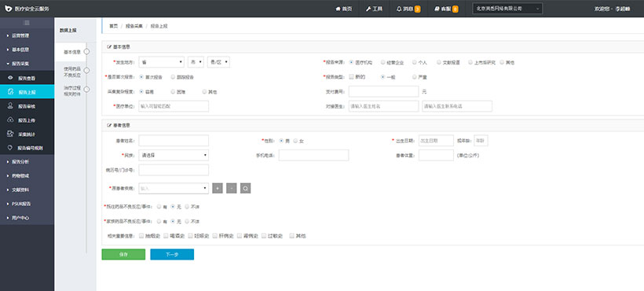Click the gray magnifier search button
The height and width of the screenshot is (291, 644).
(246, 188)
